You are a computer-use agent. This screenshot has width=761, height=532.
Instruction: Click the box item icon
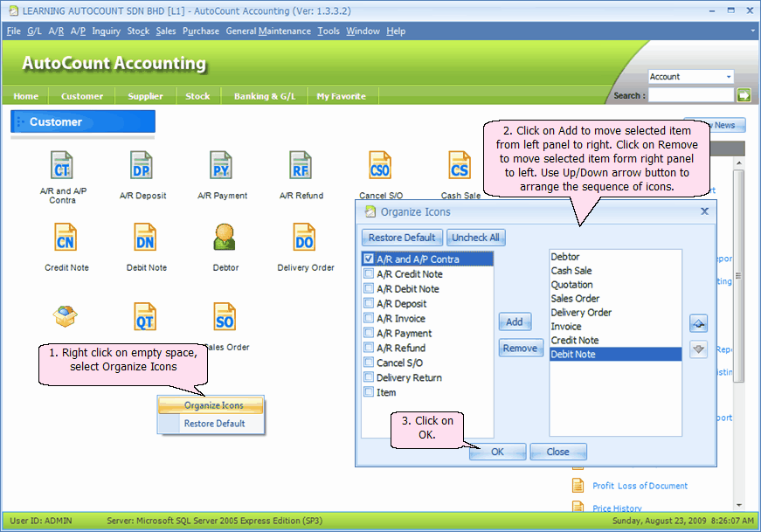(65, 316)
